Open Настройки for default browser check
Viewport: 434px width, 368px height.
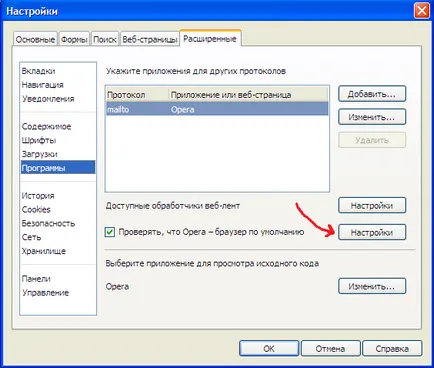coord(372,232)
